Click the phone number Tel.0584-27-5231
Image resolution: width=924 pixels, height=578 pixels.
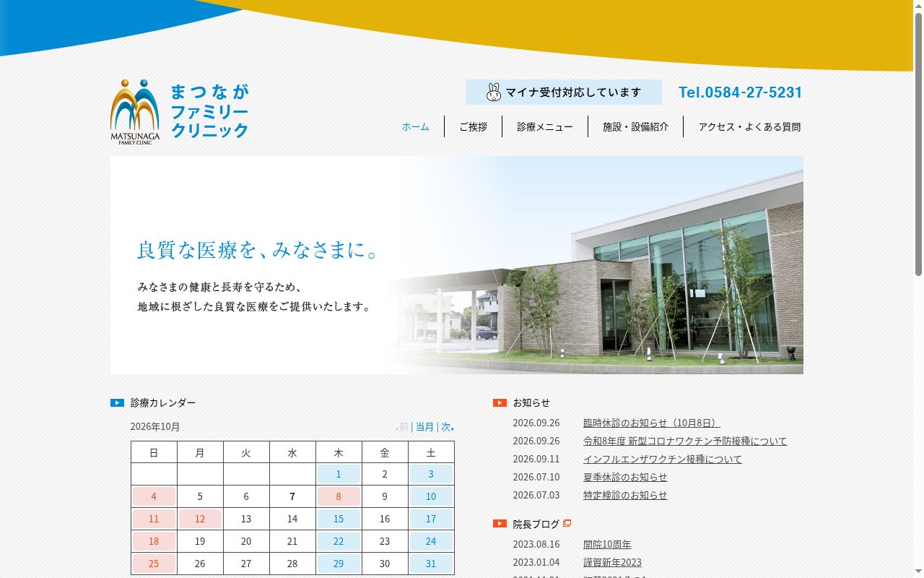tap(741, 92)
